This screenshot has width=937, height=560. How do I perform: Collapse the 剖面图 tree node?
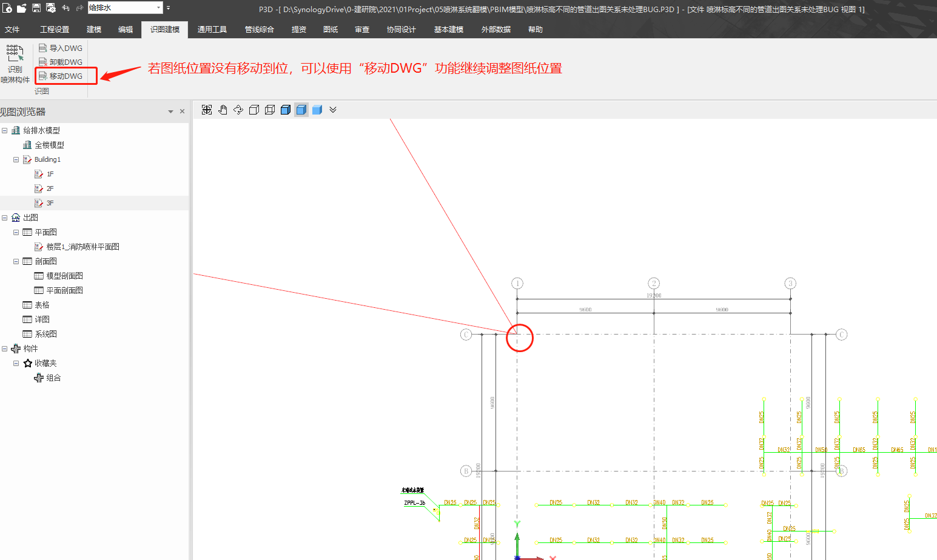(x=16, y=262)
